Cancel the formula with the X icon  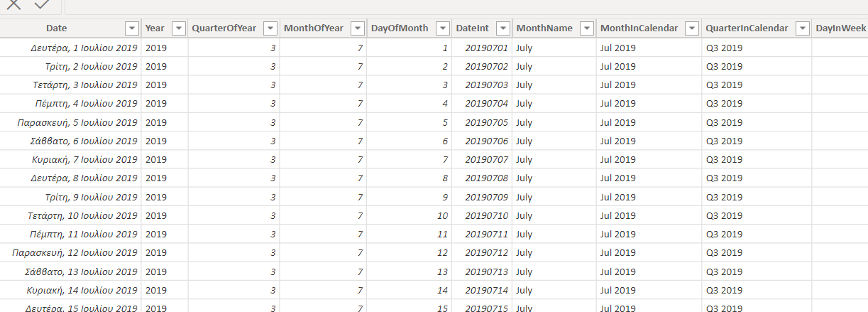(x=14, y=4)
